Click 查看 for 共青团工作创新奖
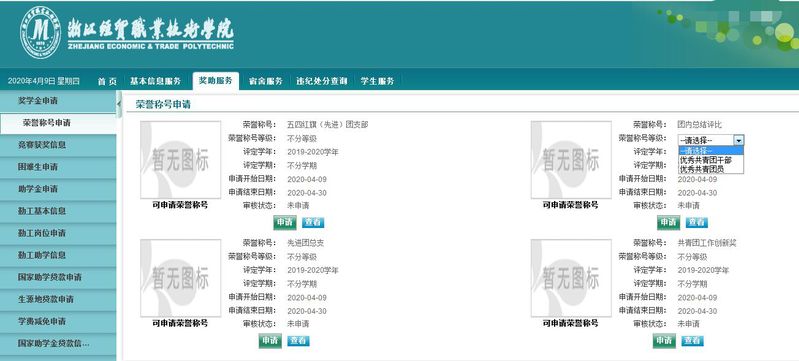The width and height of the screenshot is (799, 361). point(693,340)
